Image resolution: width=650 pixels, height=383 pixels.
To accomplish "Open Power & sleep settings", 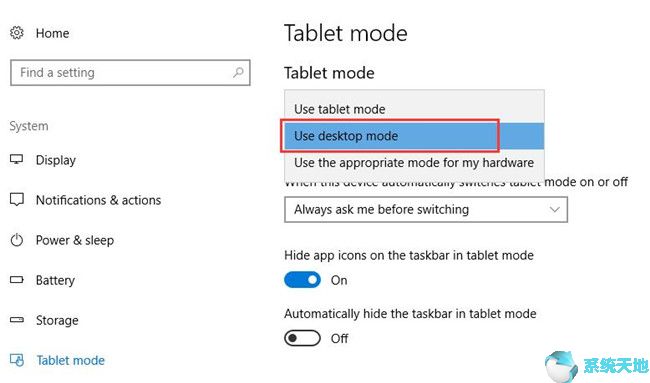I will (x=75, y=240).
